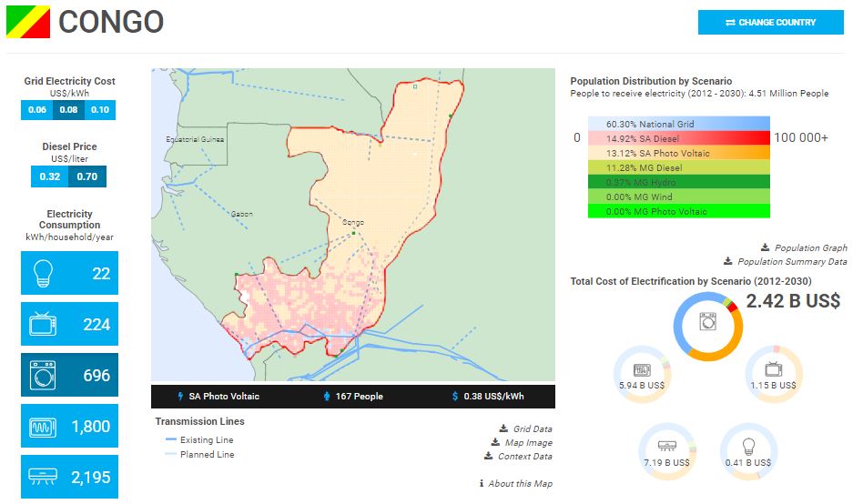Select the washing machine consumption tile

tap(69, 375)
